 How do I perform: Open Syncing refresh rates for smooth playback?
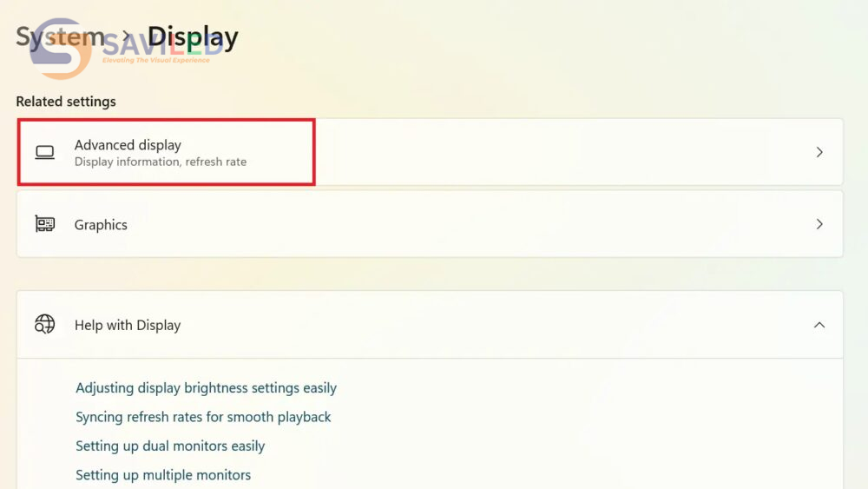pyautogui.click(x=203, y=417)
